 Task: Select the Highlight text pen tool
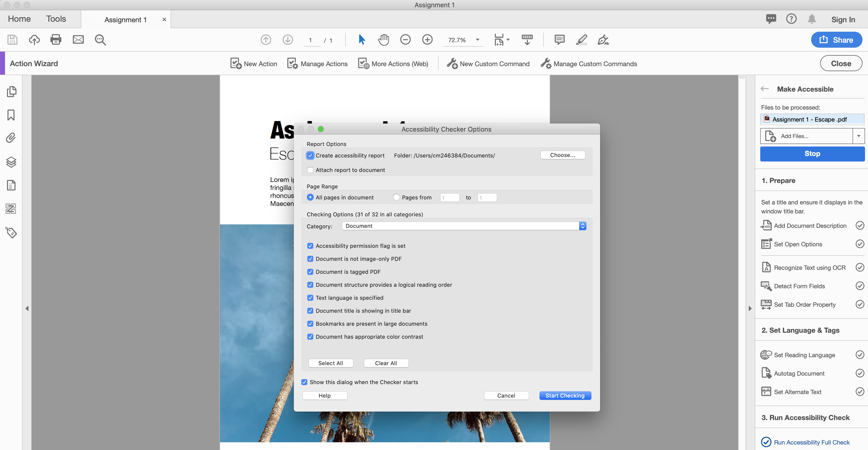(x=582, y=40)
